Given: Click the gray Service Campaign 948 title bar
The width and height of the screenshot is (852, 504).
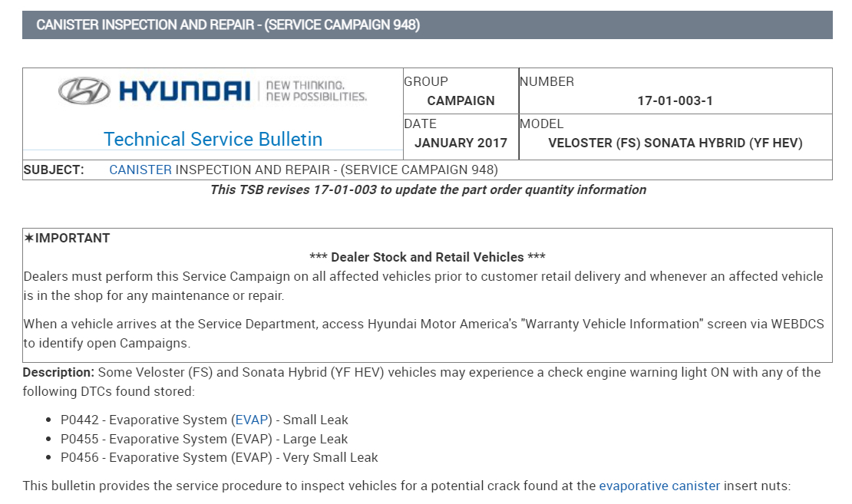Looking at the screenshot, I should coord(427,25).
